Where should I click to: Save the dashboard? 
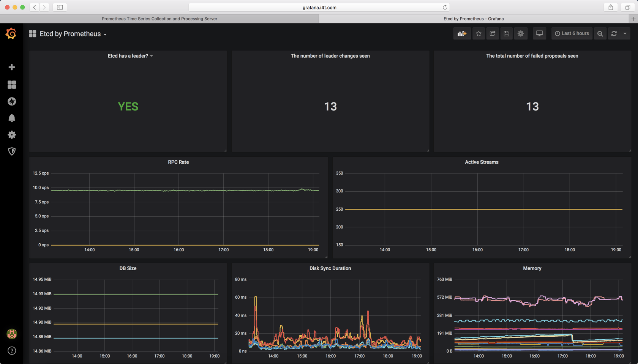(x=507, y=33)
